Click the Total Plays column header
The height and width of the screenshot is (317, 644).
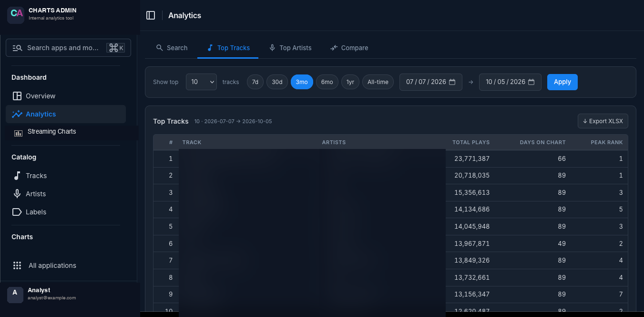(471, 142)
